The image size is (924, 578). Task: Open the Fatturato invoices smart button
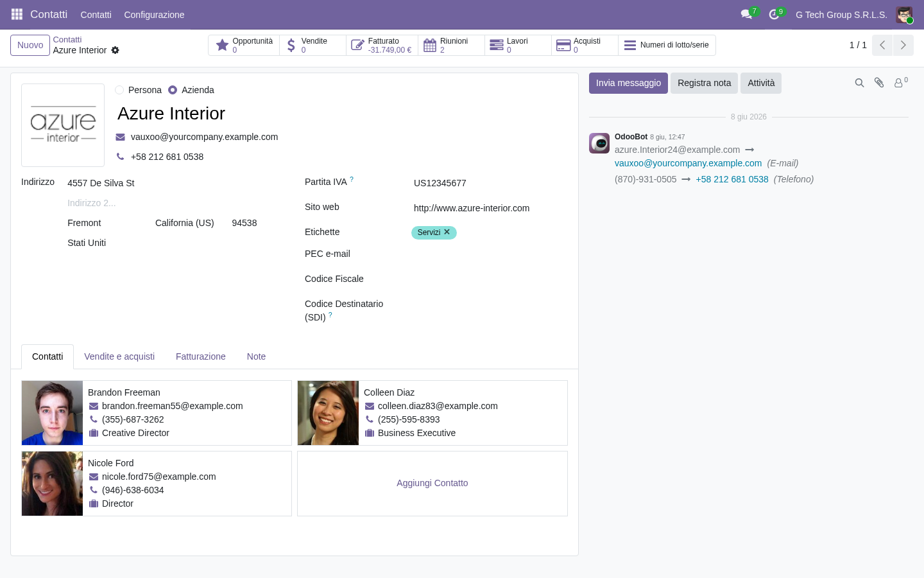[382, 45]
